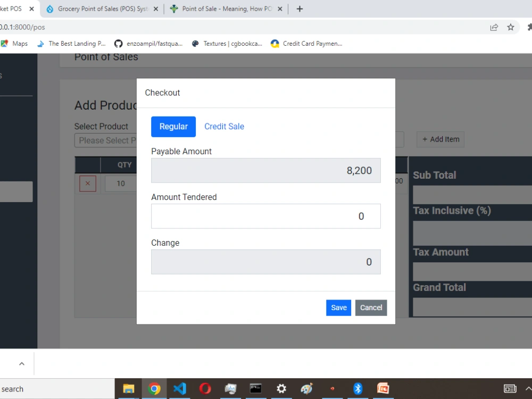This screenshot has height=399, width=532.
Task: Click the Windows taskbar search box
Action: (x=57, y=389)
